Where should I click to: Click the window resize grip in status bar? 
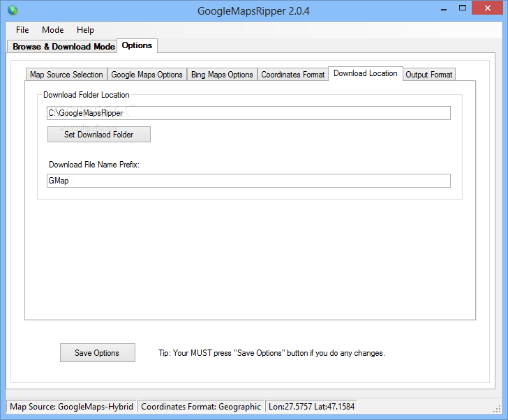(x=497, y=410)
